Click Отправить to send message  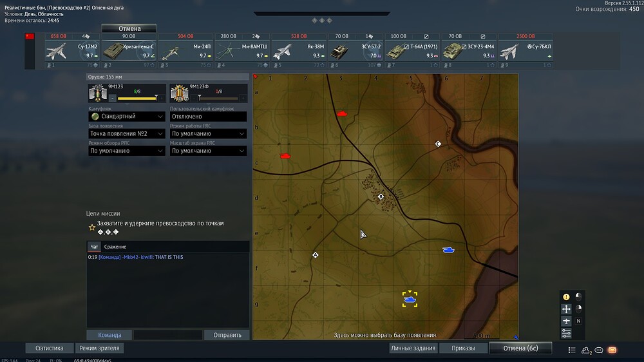(x=227, y=335)
